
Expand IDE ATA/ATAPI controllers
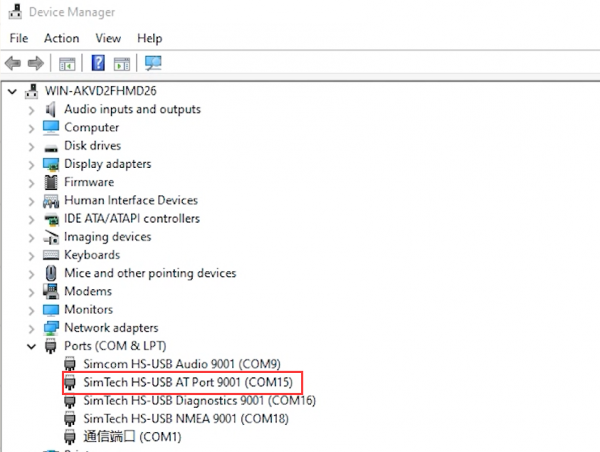point(31,220)
